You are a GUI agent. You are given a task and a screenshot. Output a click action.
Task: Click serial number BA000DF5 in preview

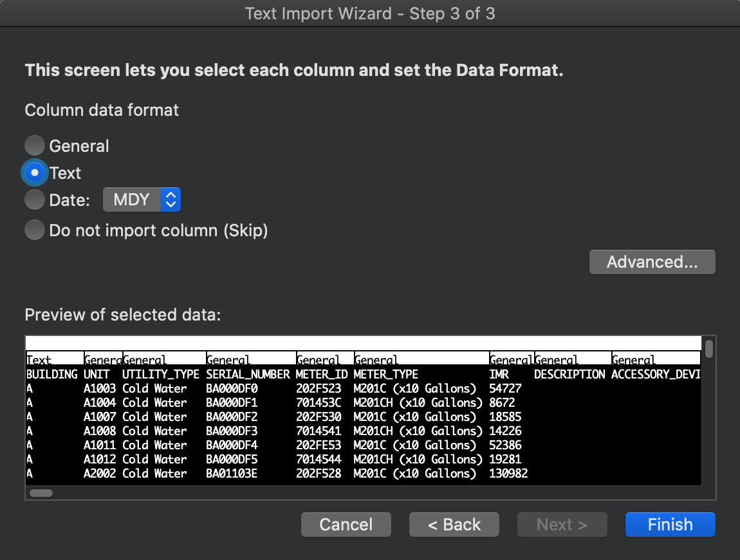232,460
